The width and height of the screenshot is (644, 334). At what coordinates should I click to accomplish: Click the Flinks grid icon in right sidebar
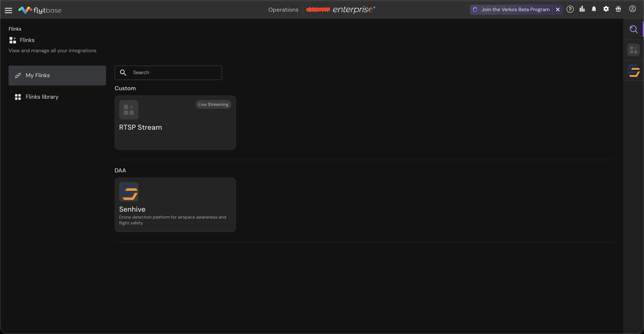[633, 50]
